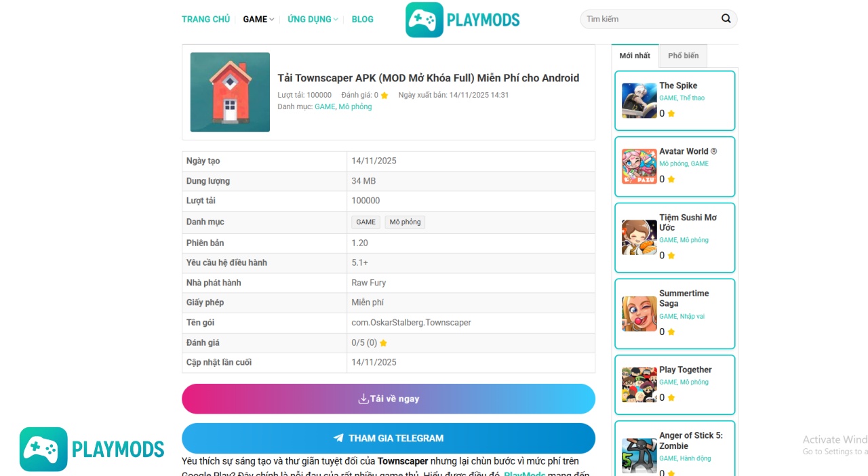Open Play Together title link
The image size is (868, 476).
(x=686, y=370)
